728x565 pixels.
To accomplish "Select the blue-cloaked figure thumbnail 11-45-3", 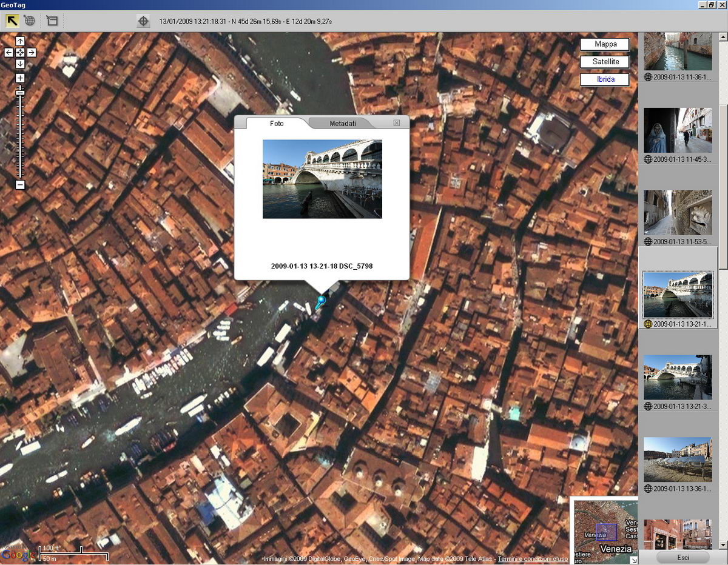I will point(678,130).
